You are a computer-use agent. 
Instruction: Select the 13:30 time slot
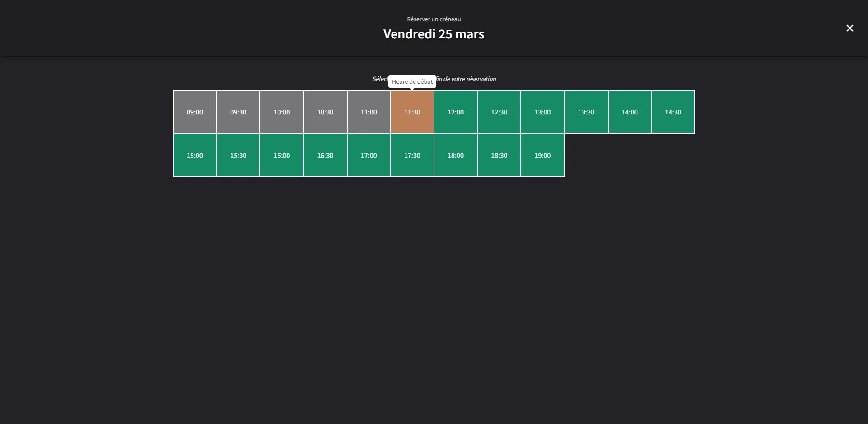pos(586,112)
